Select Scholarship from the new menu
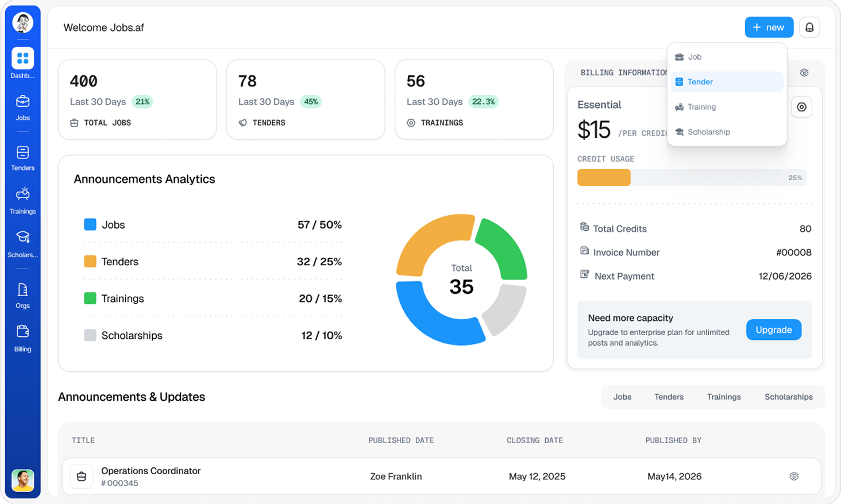This screenshot has height=504, width=841. 727,132
